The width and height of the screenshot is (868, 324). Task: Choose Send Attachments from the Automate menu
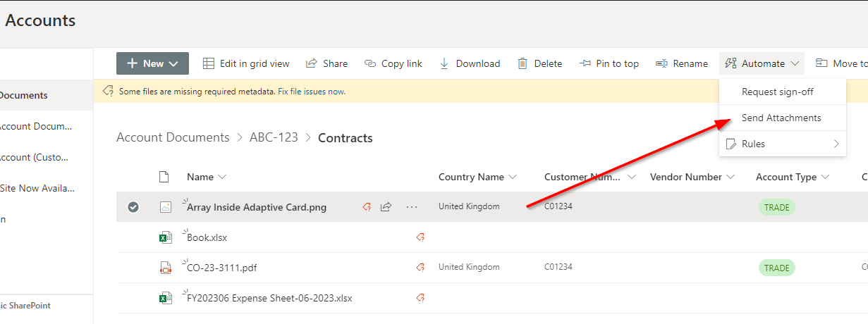781,118
